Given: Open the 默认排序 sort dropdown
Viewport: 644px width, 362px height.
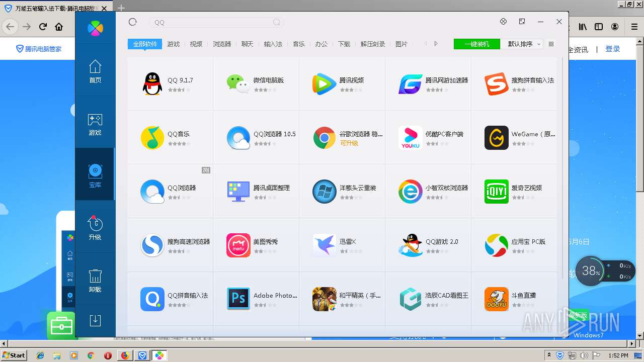Looking at the screenshot, I should tap(523, 44).
